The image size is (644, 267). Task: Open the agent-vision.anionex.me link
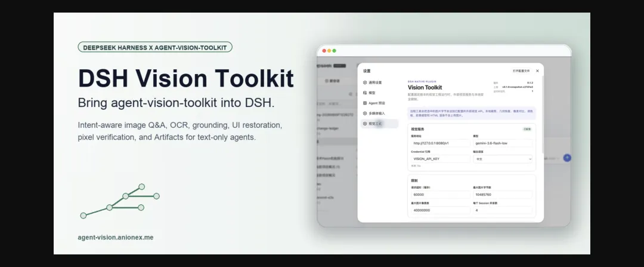116,237
